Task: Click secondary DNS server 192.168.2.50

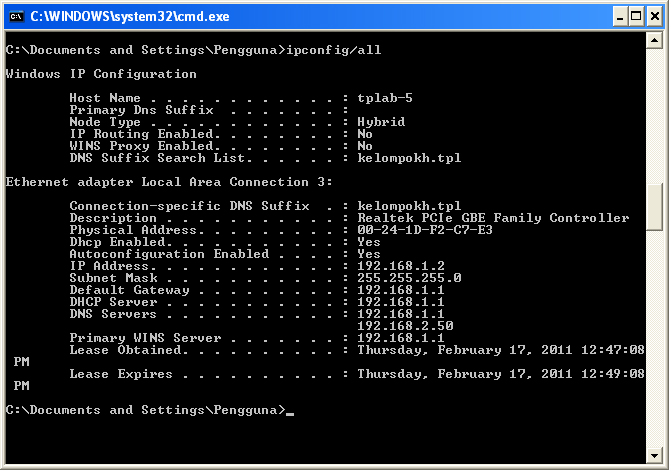Action: [x=405, y=326]
